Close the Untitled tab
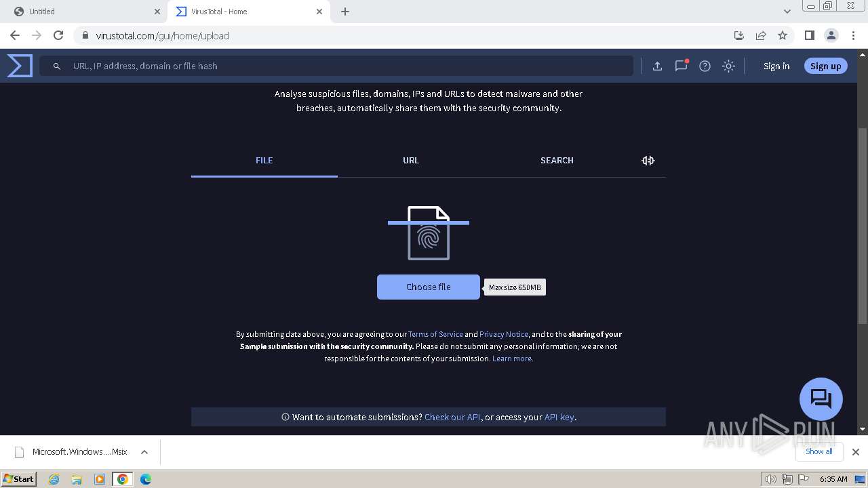The image size is (868, 488). coord(157,12)
